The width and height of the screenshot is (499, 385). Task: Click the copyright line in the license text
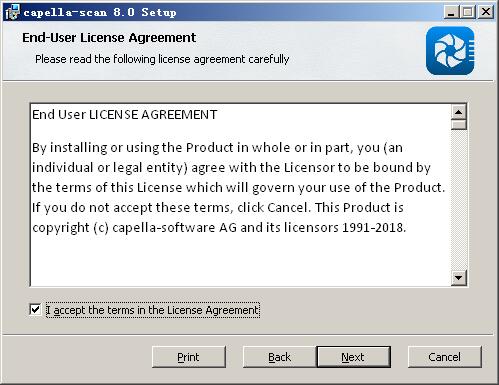pyautogui.click(x=219, y=228)
